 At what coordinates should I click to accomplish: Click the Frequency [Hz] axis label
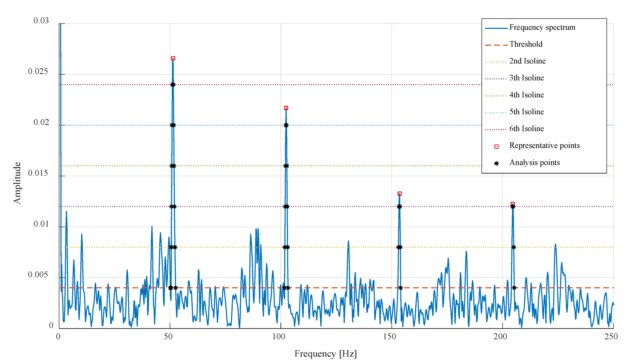[325, 354]
